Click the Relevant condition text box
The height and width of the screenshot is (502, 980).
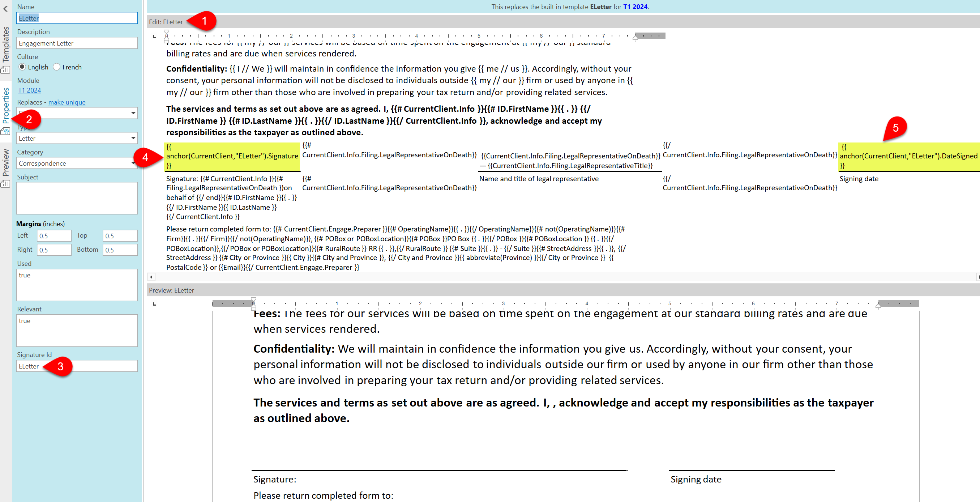point(77,330)
